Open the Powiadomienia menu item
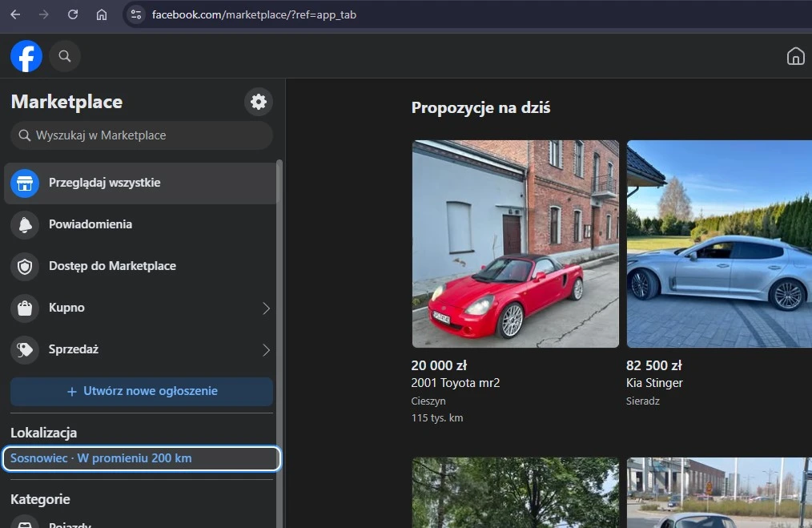Image resolution: width=812 pixels, height=528 pixels. click(141, 225)
